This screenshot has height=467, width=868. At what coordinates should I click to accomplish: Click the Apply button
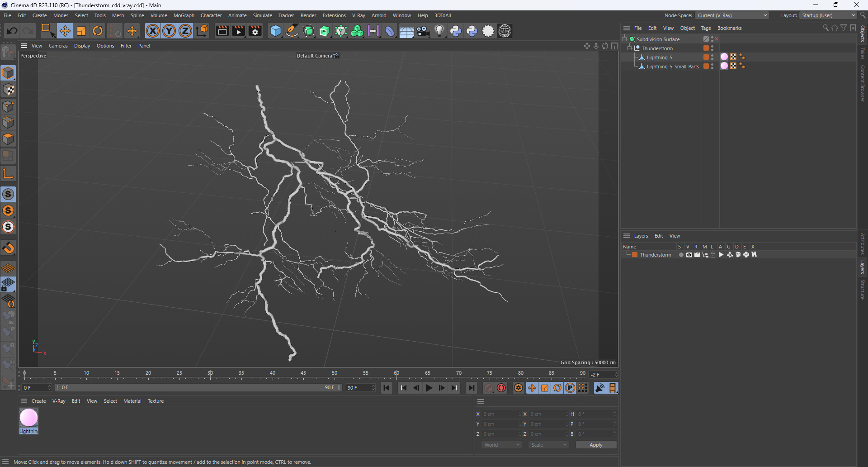coord(596,445)
